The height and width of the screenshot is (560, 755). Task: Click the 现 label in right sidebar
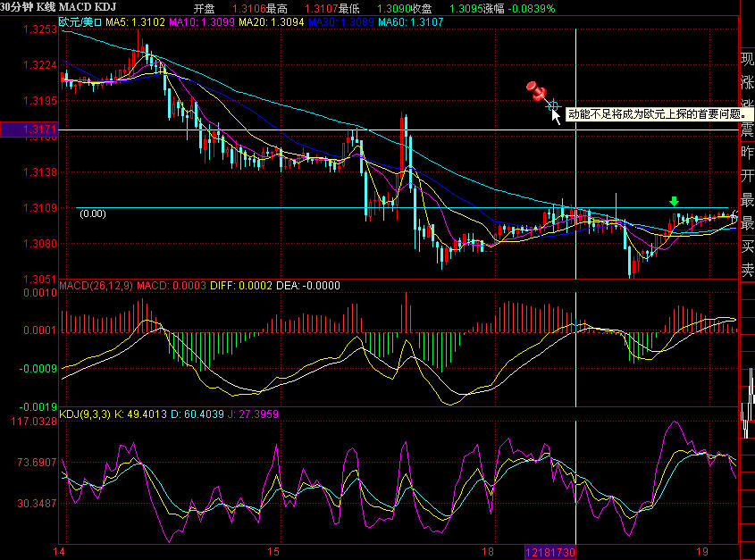[747, 59]
